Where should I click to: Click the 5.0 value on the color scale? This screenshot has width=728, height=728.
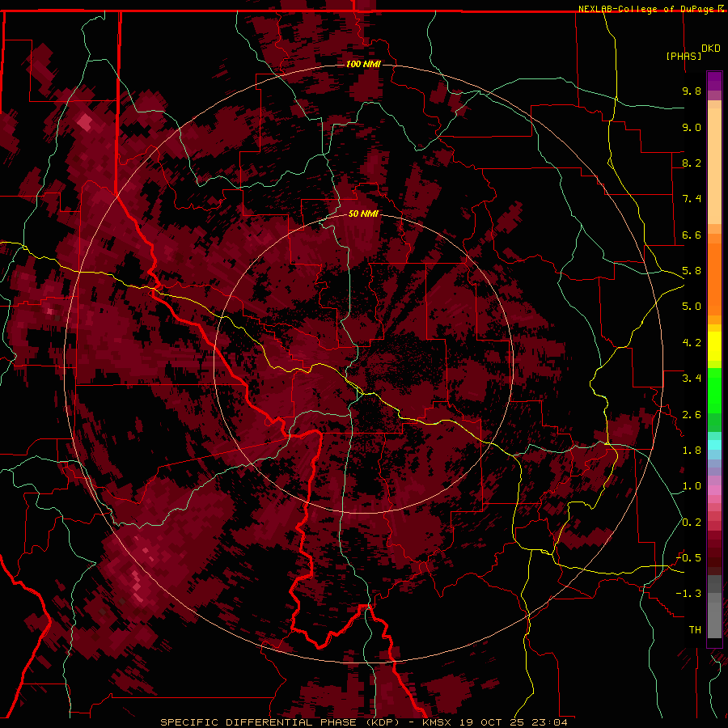(x=692, y=307)
